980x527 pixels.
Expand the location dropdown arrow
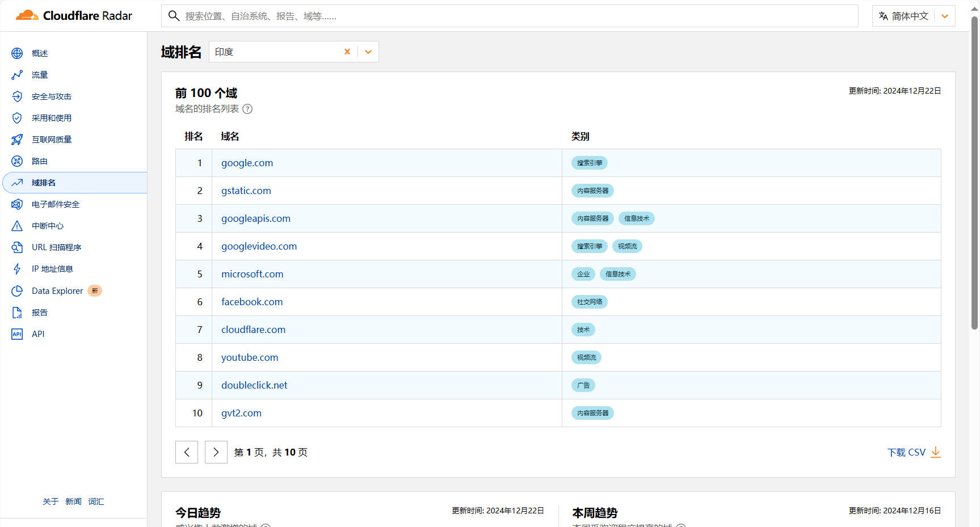pos(368,52)
